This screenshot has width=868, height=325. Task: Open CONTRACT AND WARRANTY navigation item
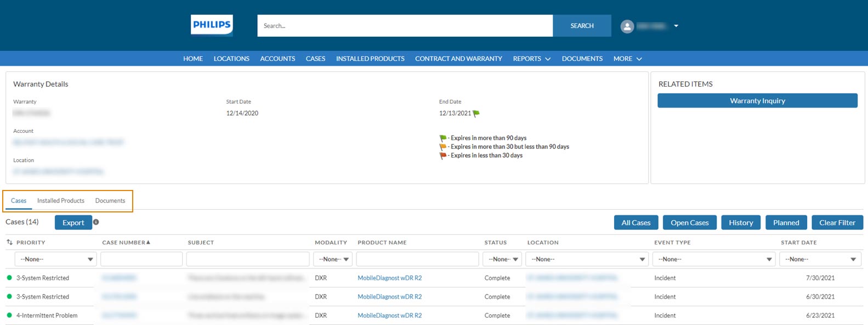point(458,59)
